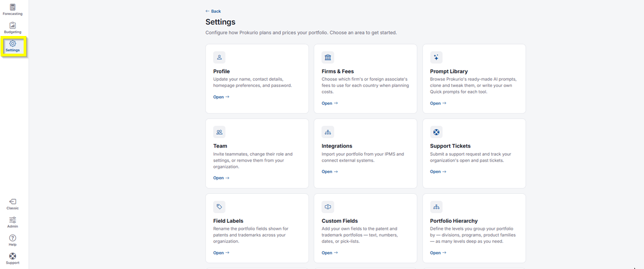Go back using the Back link
Viewport: 644px width, 269px height.
click(213, 11)
